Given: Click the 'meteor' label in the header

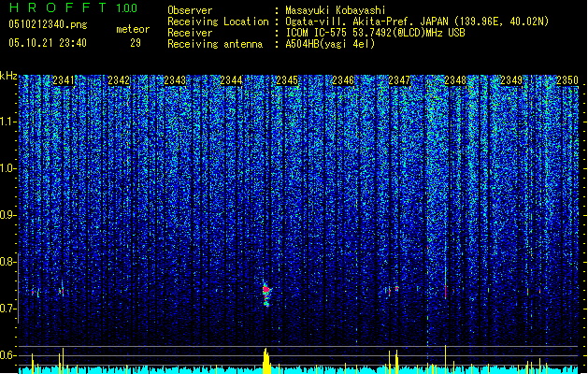Looking at the screenshot, I should [x=133, y=29].
